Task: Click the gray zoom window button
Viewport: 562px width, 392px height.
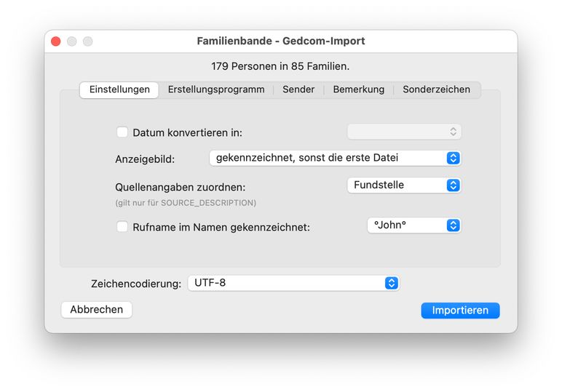Action: click(x=88, y=41)
